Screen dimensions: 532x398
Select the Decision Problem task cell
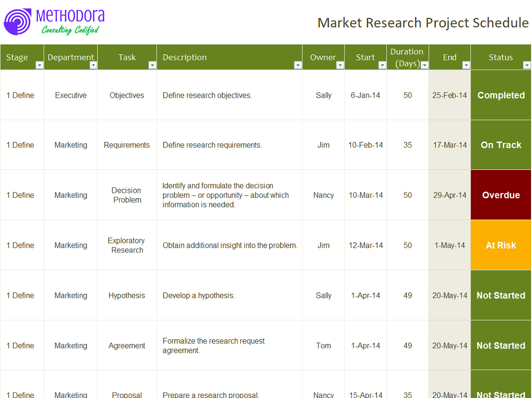pyautogui.click(x=127, y=195)
